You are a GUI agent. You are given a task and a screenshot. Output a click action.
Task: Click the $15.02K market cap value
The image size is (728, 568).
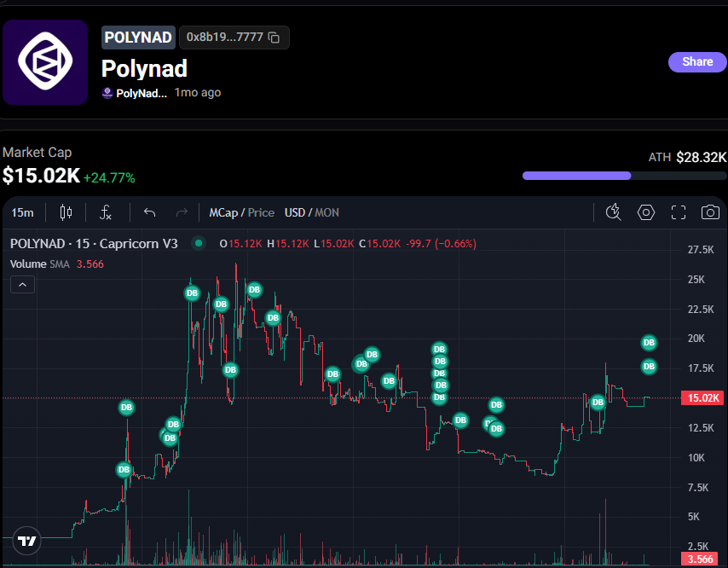pos(41,176)
